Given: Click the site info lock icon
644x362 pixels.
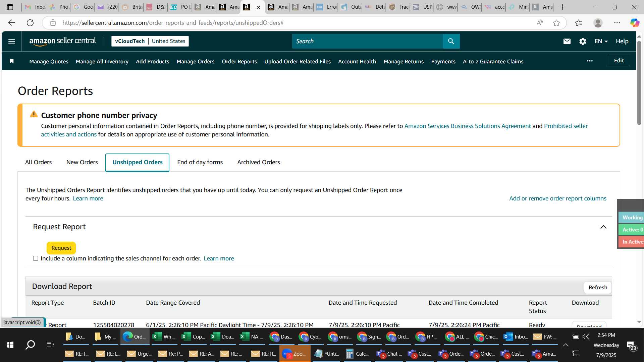Looking at the screenshot, I should point(53,23).
